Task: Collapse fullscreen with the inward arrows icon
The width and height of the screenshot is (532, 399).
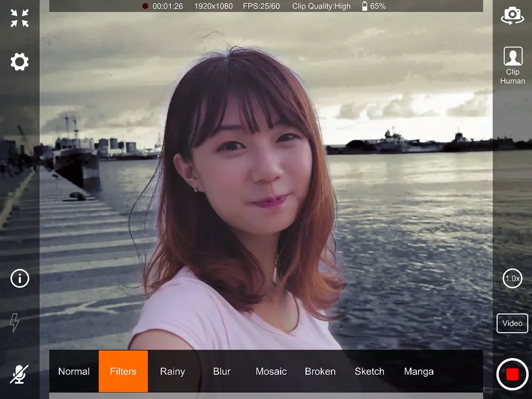Action: (20, 18)
